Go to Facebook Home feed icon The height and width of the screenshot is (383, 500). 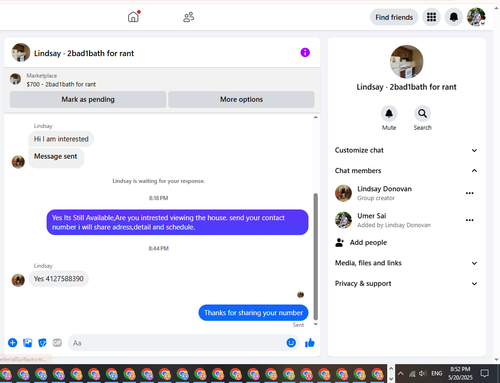click(133, 17)
